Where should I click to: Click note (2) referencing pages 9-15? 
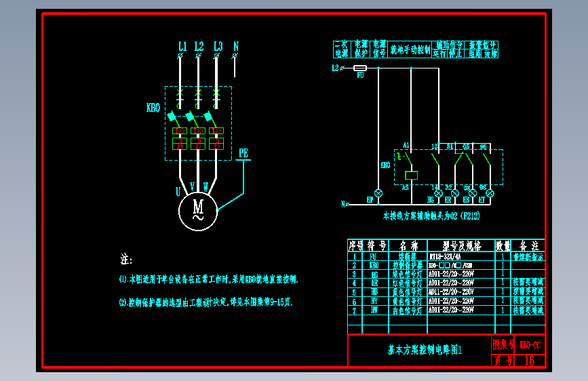point(206,302)
